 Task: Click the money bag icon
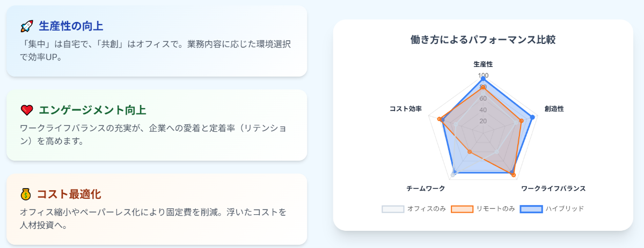[26, 194]
